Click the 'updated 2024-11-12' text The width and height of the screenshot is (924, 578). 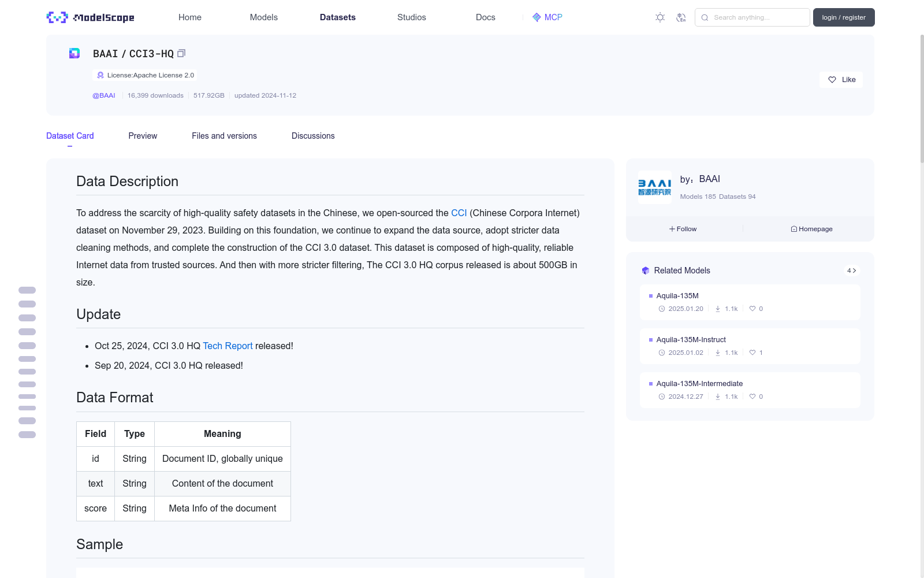[265, 95]
